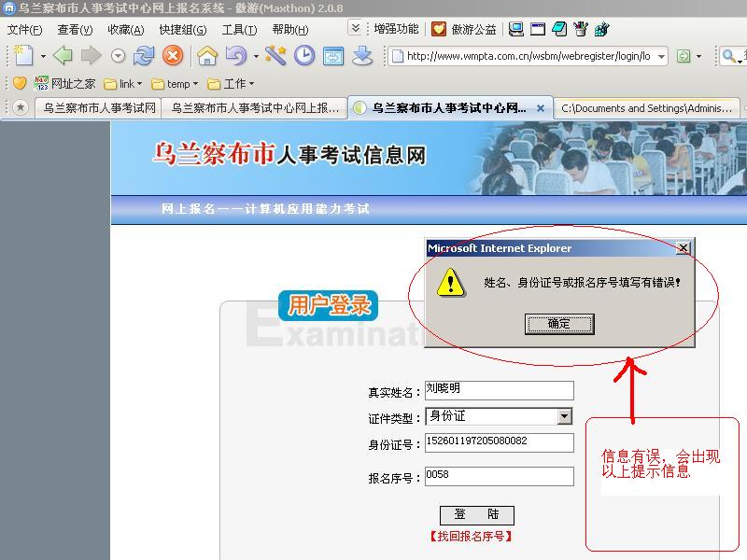Click the 报名序号 input field

coord(500,476)
